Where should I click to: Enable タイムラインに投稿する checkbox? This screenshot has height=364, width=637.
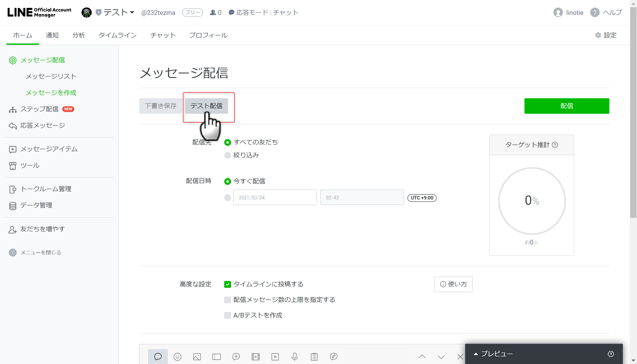pos(227,284)
